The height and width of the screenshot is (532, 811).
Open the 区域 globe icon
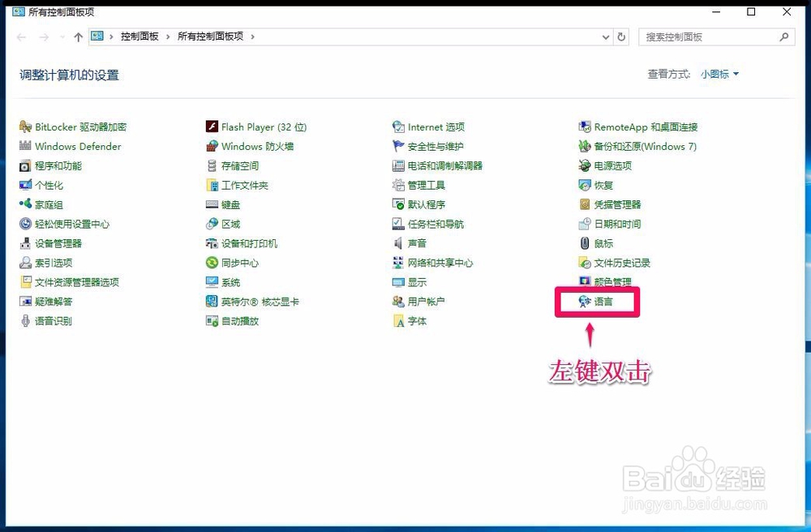(x=212, y=224)
